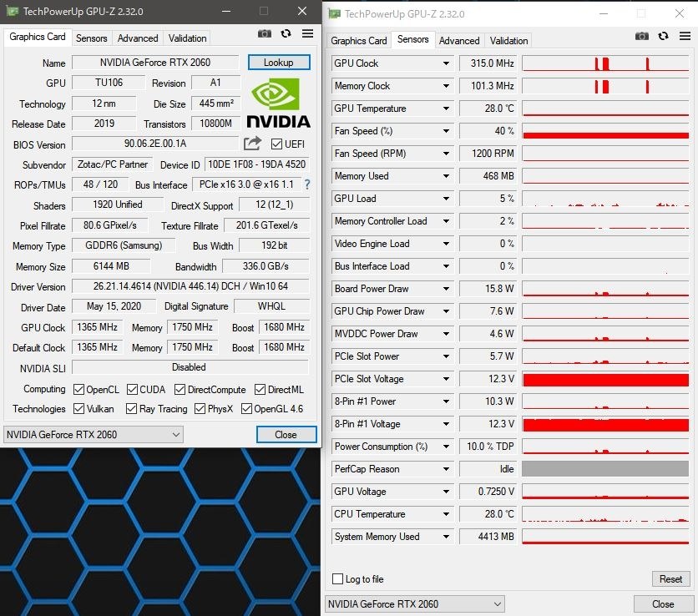Open the System Memory Used sensor dropdown

point(446,537)
